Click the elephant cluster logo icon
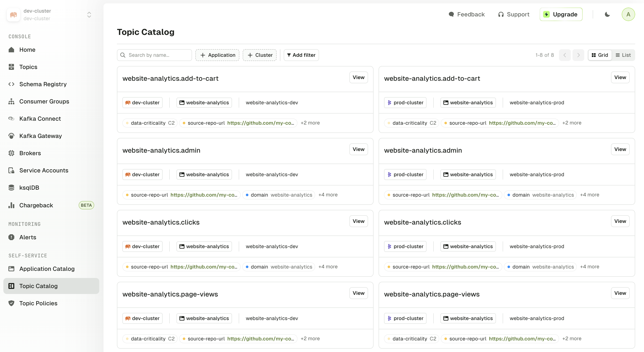This screenshot has height=352, width=644. tap(13, 15)
